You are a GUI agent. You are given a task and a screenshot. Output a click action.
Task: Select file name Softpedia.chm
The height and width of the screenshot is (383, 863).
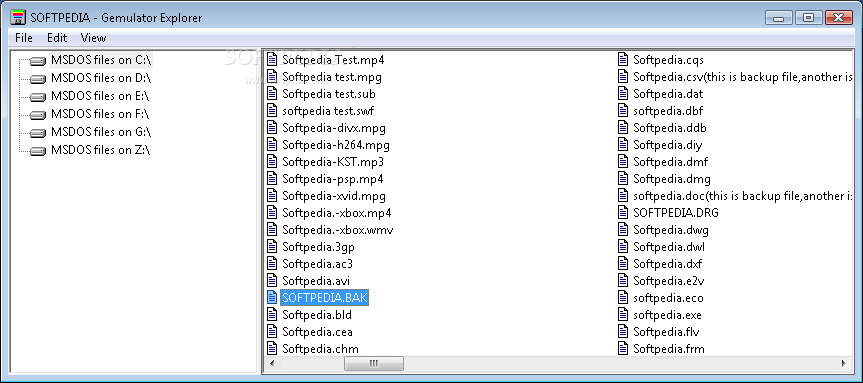click(x=320, y=349)
